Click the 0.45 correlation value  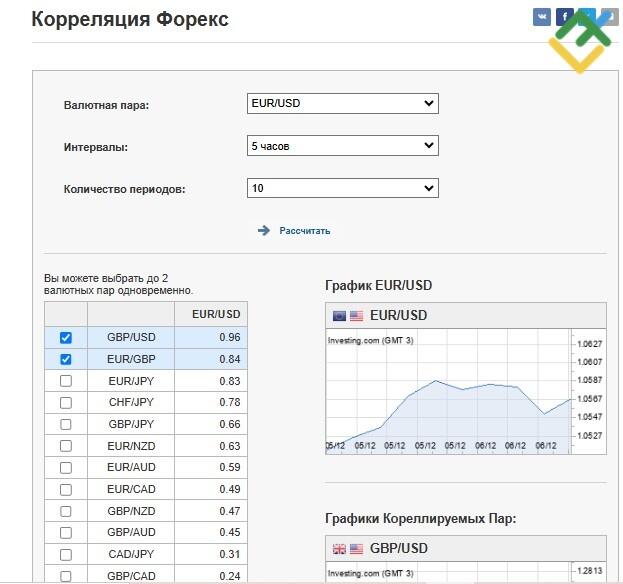[x=230, y=532]
